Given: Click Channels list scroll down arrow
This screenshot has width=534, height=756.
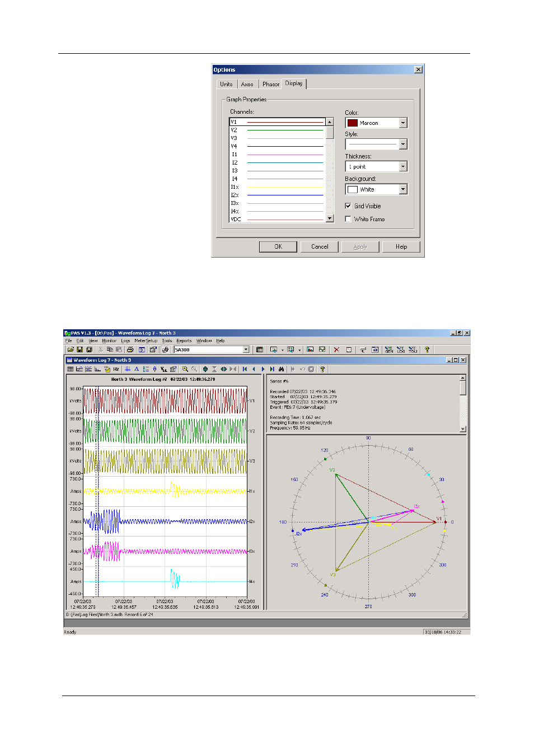Looking at the screenshot, I should [330, 218].
